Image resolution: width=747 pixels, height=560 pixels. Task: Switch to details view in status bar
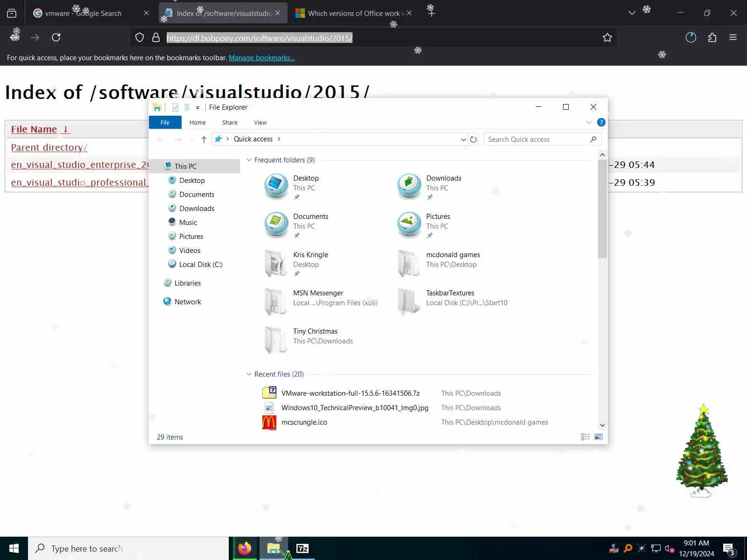coord(585,437)
